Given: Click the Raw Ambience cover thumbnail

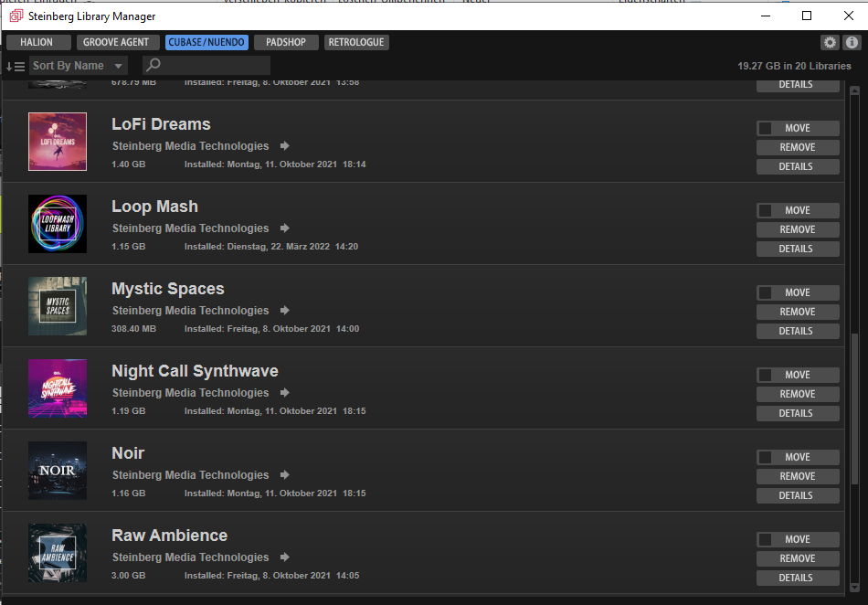Looking at the screenshot, I should coord(58,552).
